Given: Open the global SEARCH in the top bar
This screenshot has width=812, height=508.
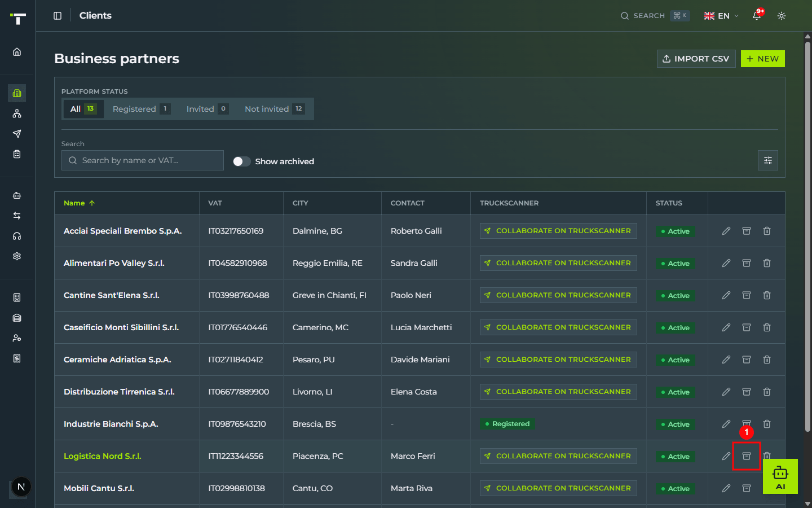Looking at the screenshot, I should click(655, 16).
